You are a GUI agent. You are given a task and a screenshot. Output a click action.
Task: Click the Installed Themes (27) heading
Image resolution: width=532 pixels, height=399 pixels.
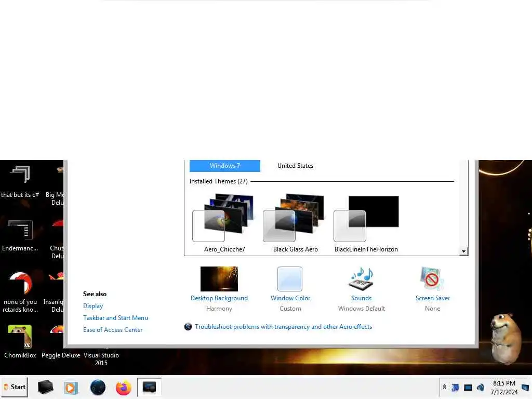218,181
